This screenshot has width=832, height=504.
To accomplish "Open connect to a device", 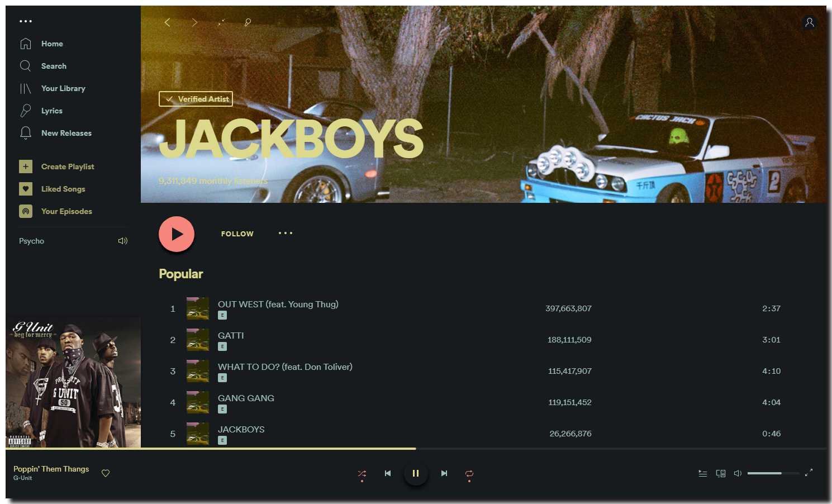I will [x=721, y=473].
